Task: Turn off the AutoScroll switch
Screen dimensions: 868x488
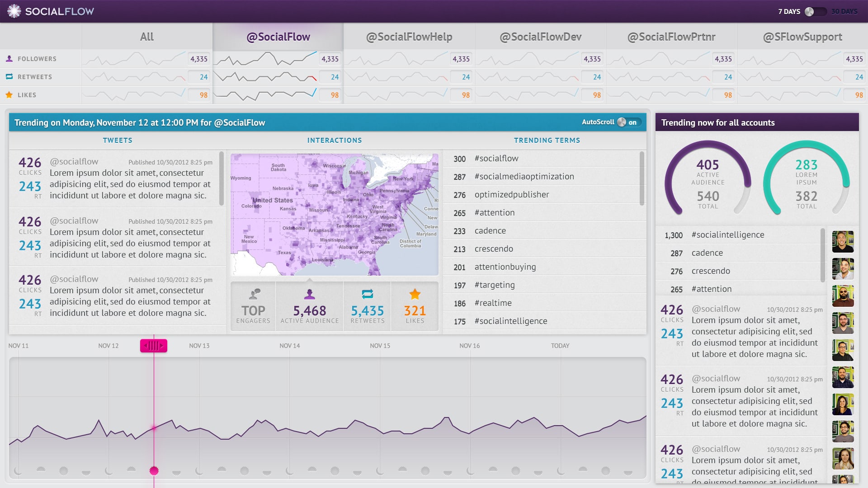Action: point(629,122)
